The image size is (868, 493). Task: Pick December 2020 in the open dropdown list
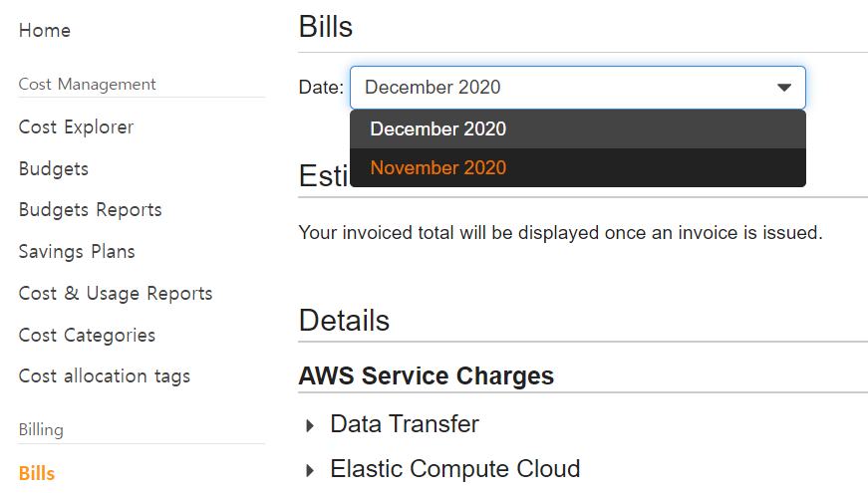[438, 129]
